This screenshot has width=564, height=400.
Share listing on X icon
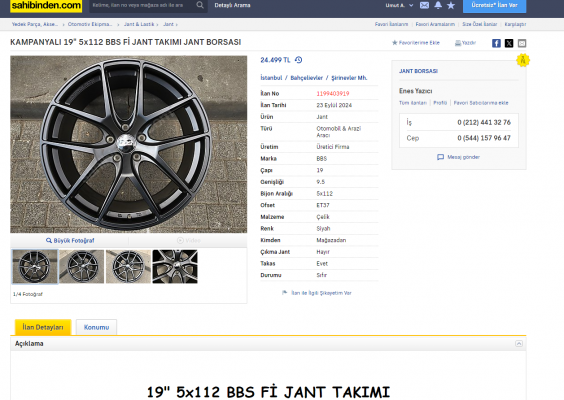click(509, 43)
